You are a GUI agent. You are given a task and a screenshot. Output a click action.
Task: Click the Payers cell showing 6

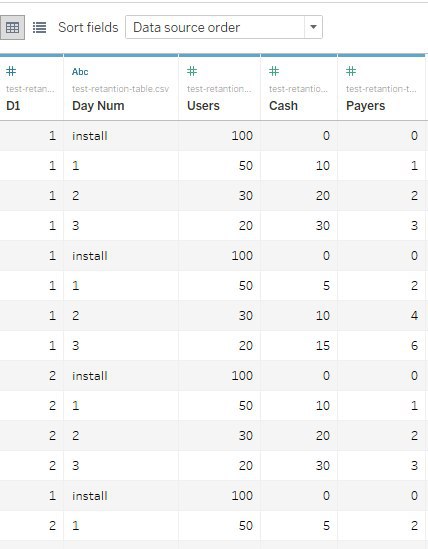point(381,346)
